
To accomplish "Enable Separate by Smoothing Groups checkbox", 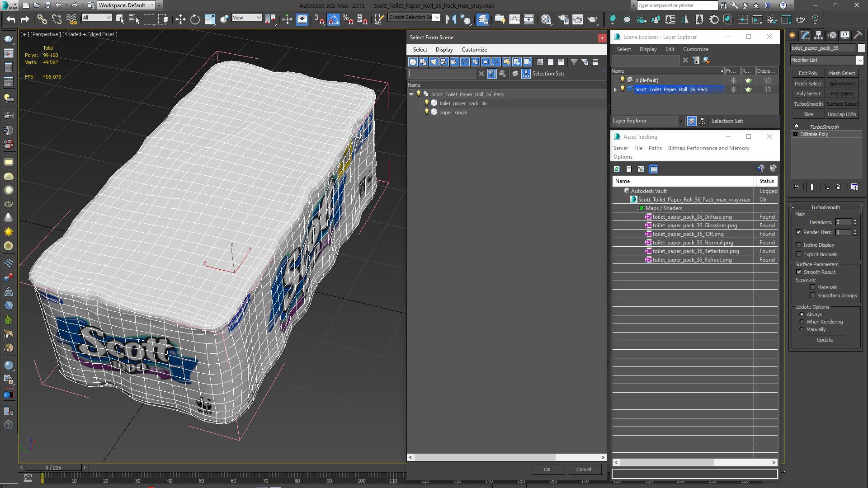I will coord(812,296).
